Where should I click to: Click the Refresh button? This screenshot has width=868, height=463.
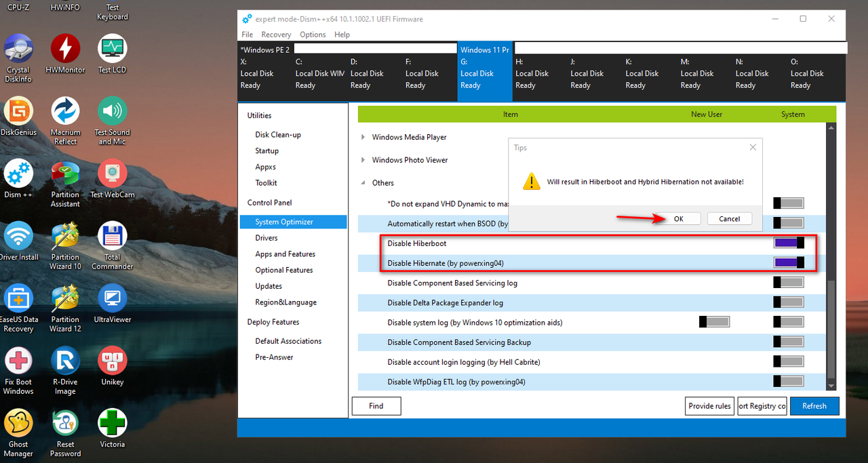click(814, 406)
